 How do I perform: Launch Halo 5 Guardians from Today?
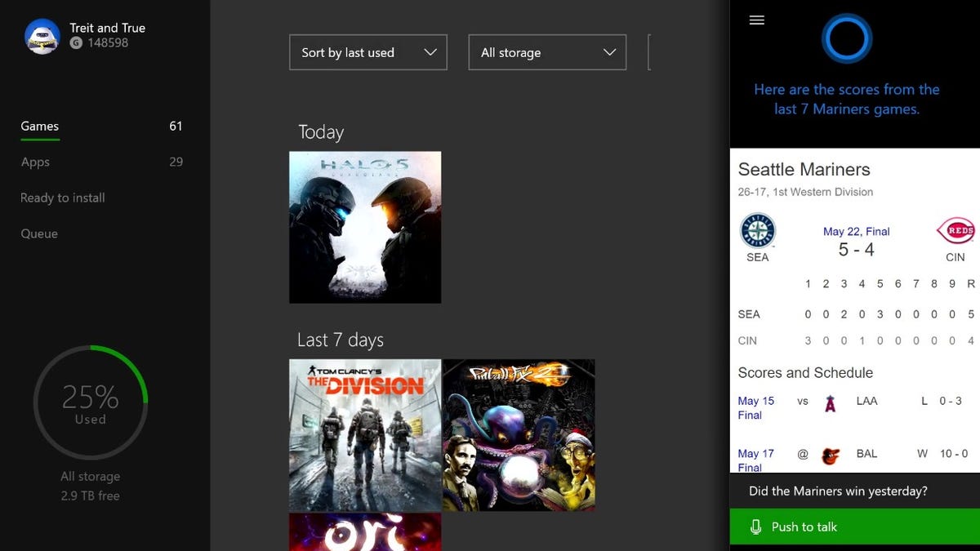pos(365,227)
